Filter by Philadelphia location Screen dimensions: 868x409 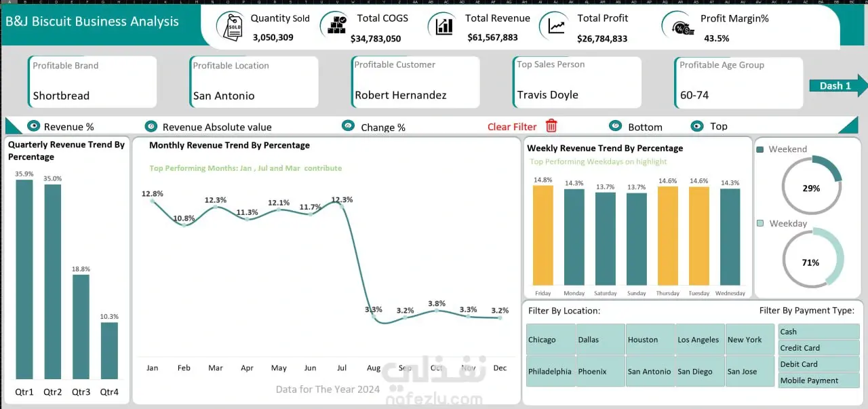point(551,372)
